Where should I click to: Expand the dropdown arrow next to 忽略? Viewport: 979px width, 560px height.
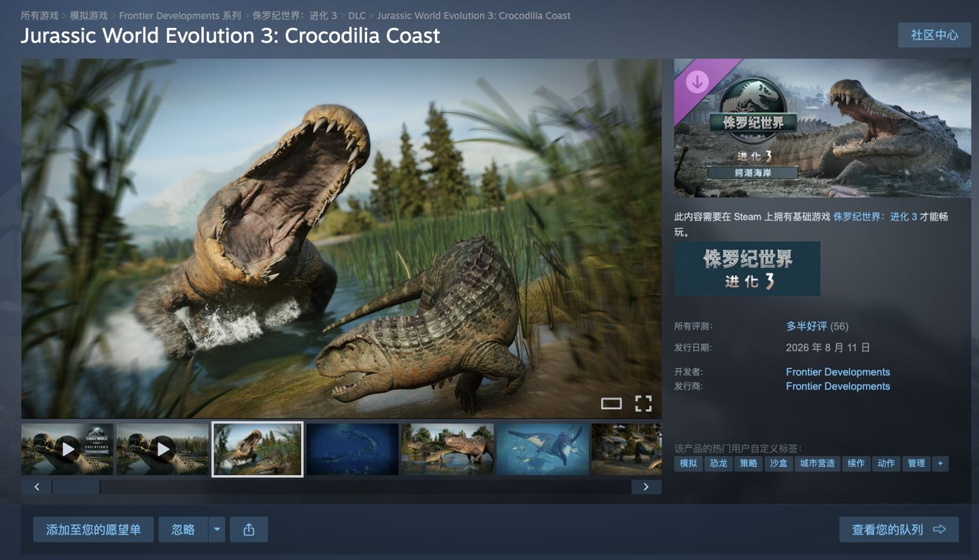coord(217,529)
